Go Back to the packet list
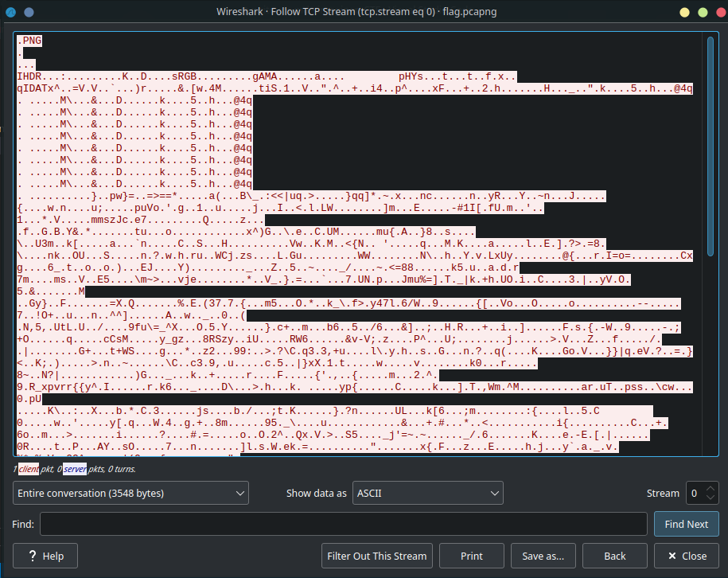The width and height of the screenshot is (728, 578). click(614, 556)
